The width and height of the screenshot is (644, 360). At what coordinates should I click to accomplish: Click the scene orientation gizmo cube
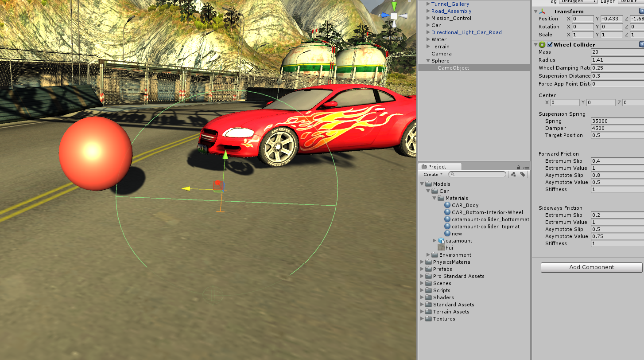coord(394,16)
